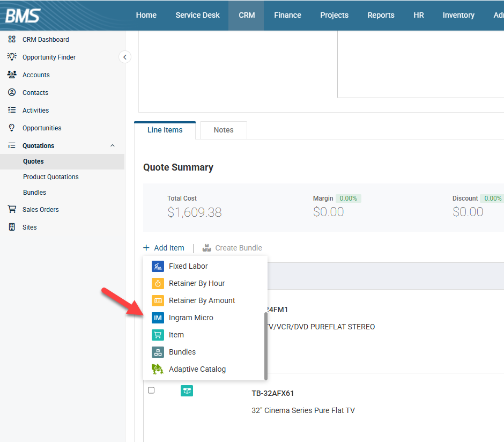Viewport: 504px width, 442px height.
Task: Open Service Desk from top navigation
Action: (197, 15)
